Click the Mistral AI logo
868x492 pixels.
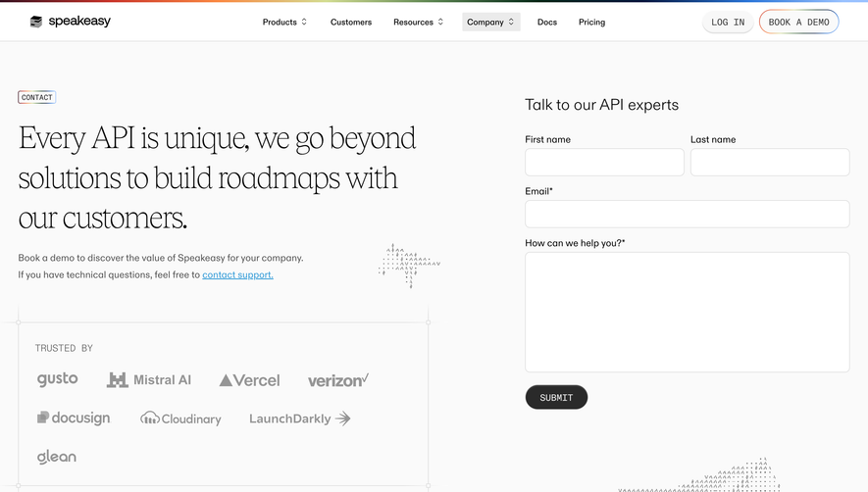click(x=149, y=380)
